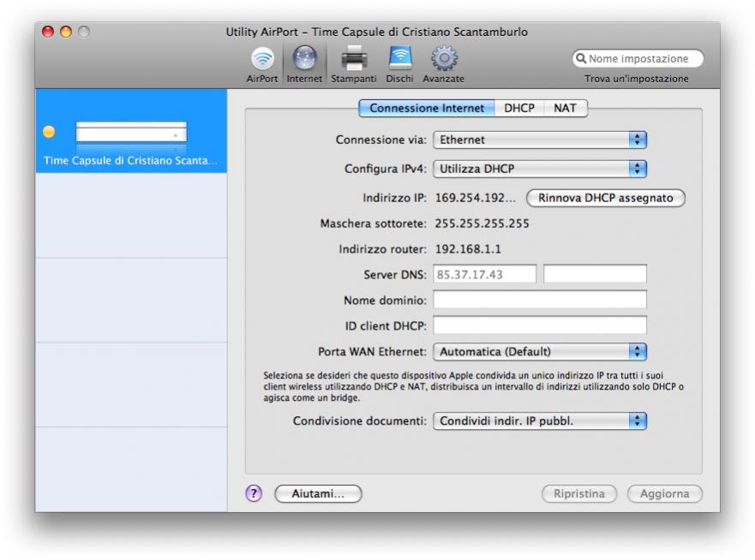Click the red close window button
Image resolution: width=755 pixels, height=560 pixels.
point(48,32)
